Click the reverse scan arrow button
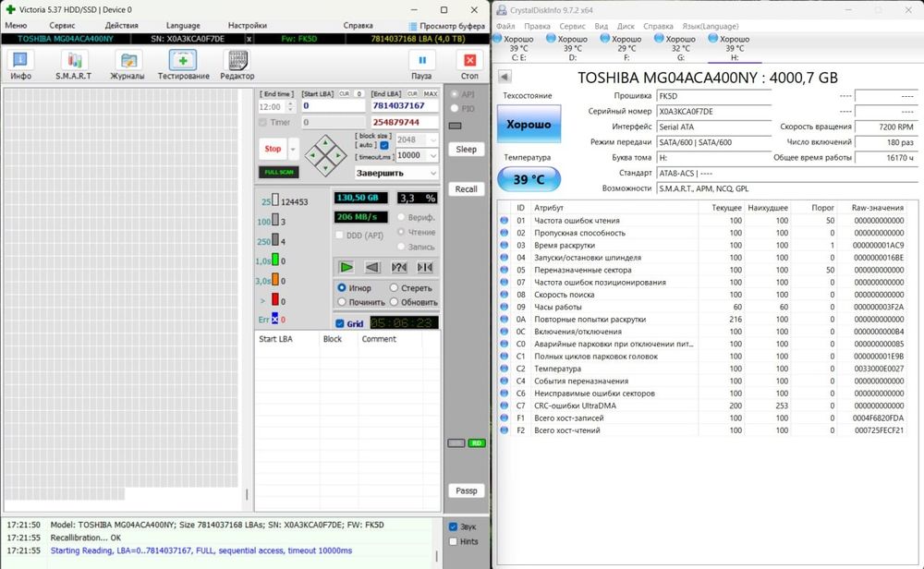 pos(372,268)
